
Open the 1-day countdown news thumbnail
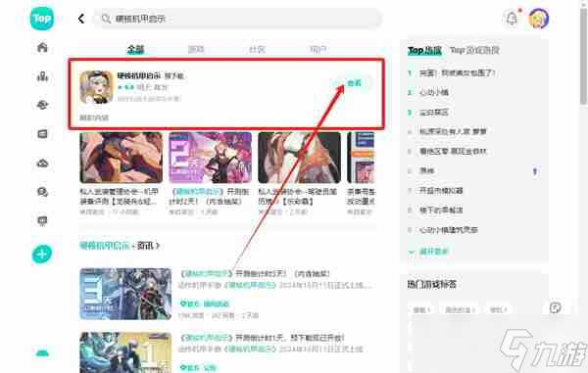[125, 352]
